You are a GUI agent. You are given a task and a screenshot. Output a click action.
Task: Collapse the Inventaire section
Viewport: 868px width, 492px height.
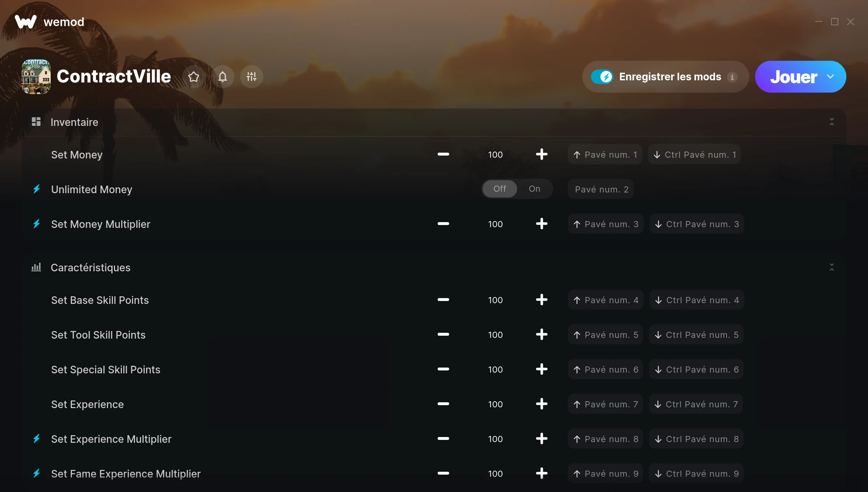pyautogui.click(x=832, y=122)
